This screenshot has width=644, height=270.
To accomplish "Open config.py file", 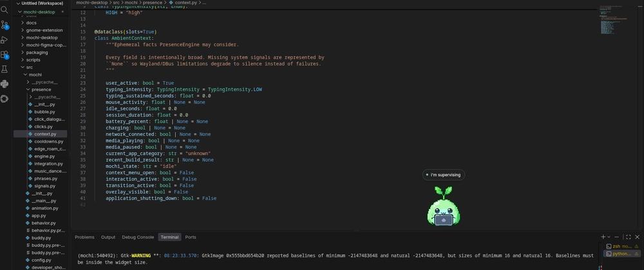I will tap(40, 260).
